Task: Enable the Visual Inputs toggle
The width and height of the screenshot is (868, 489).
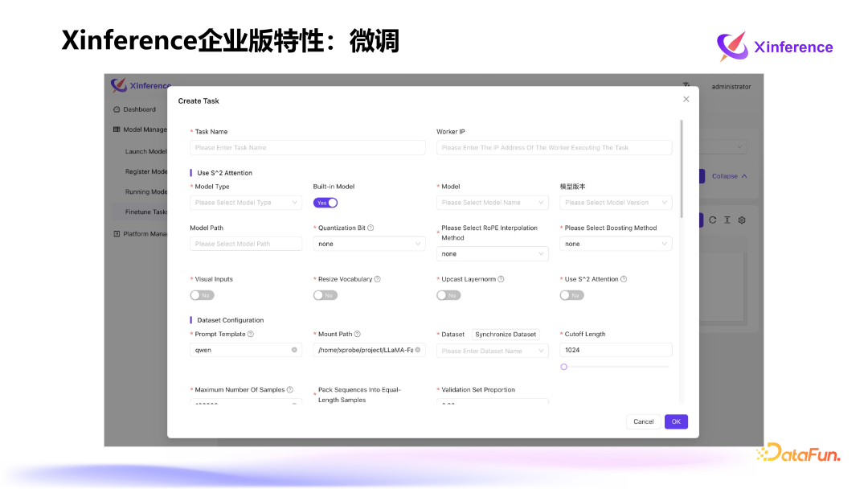Action: click(202, 294)
